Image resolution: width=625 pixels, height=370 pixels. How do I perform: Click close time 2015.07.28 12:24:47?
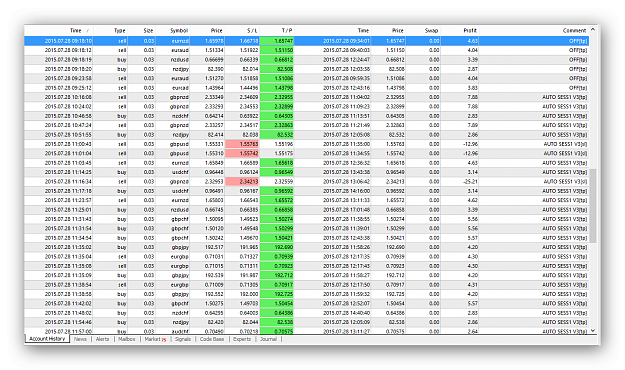(346, 59)
